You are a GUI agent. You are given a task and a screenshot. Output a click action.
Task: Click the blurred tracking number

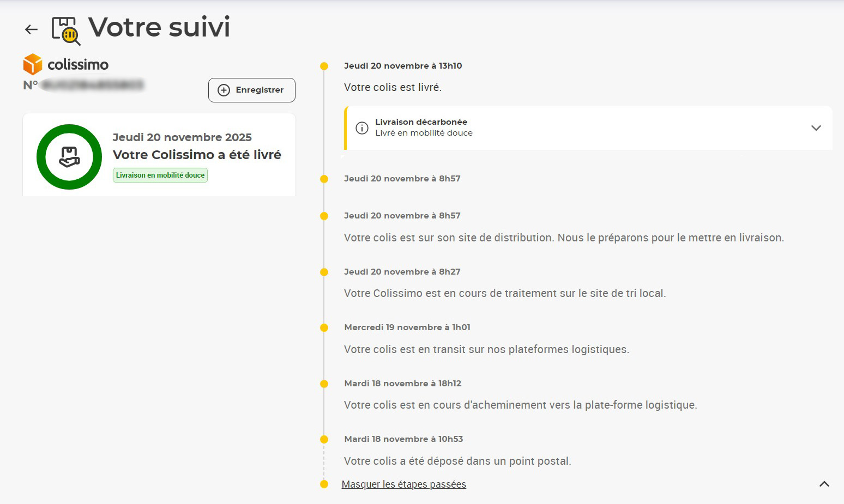93,85
